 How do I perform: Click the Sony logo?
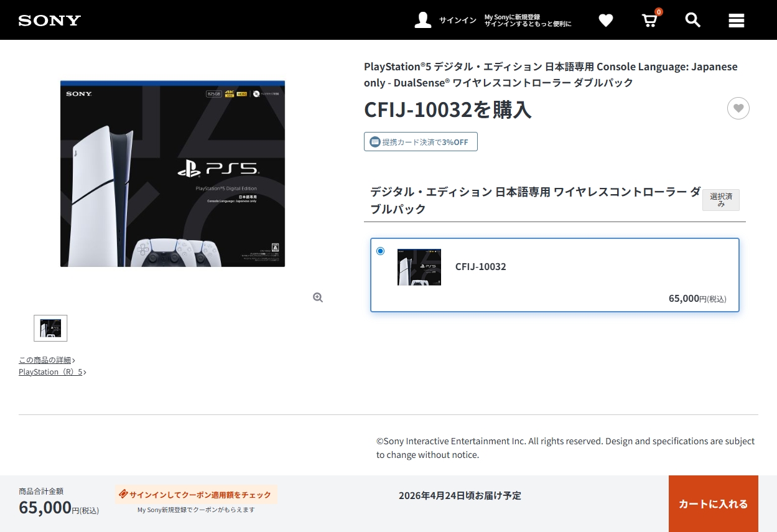(50, 21)
